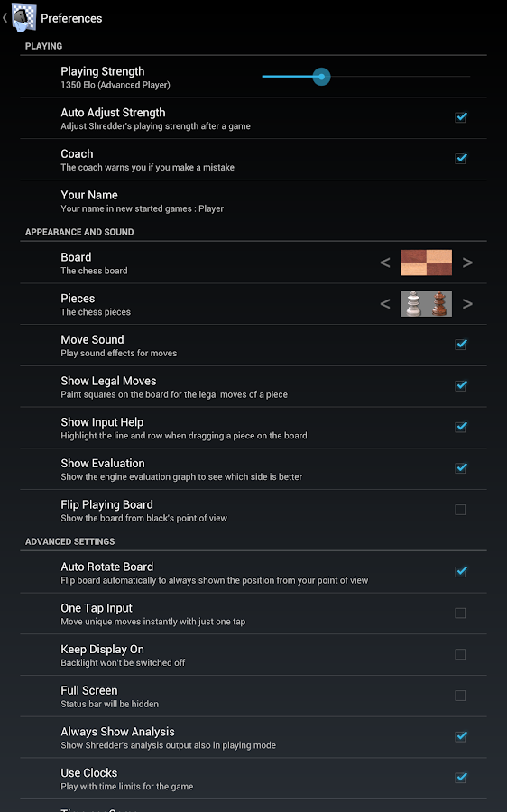Disable Show Legal Moves

click(x=460, y=386)
